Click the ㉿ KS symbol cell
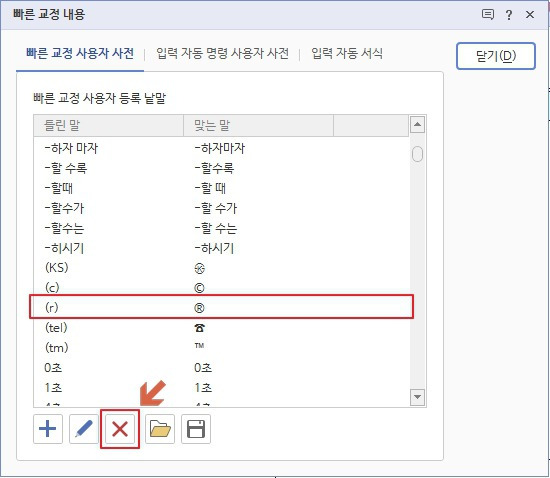The height and width of the screenshot is (478, 550). coord(199,269)
